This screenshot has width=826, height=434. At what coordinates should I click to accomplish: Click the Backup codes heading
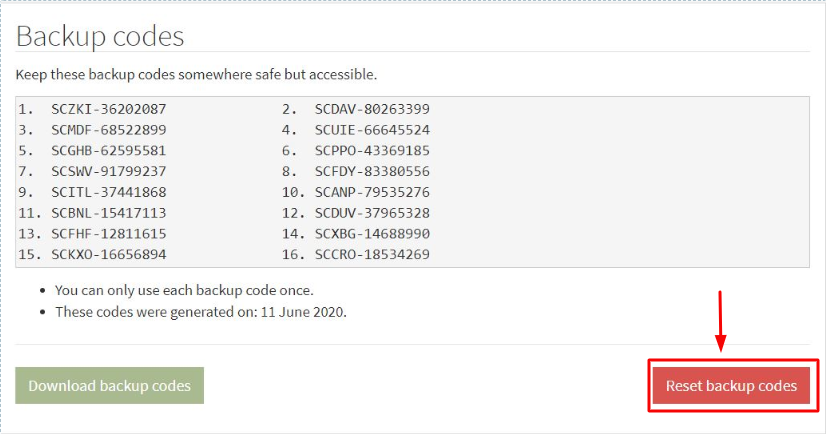[x=100, y=36]
